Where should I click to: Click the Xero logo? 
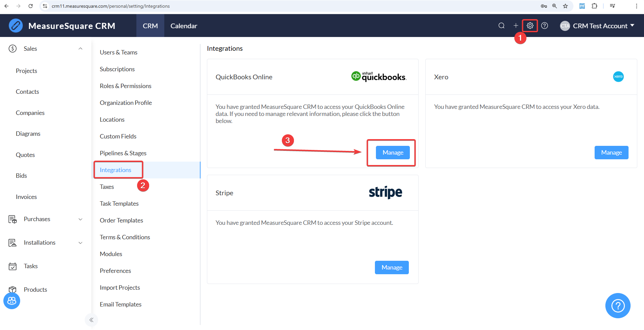(618, 77)
